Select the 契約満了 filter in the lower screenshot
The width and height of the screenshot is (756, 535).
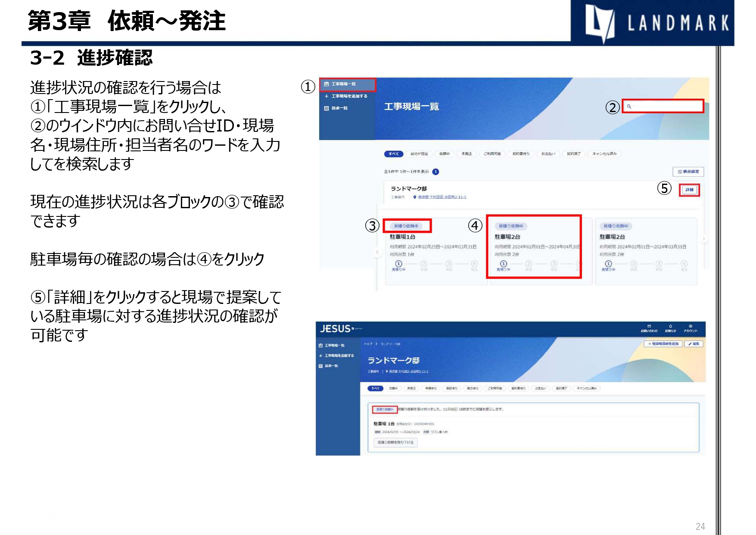(x=561, y=388)
